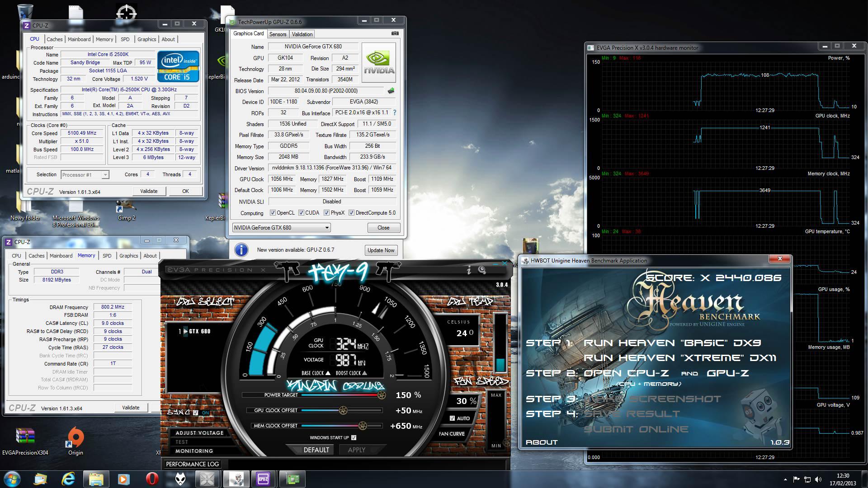Toggle the fan AUTO checkbox

(x=452, y=418)
